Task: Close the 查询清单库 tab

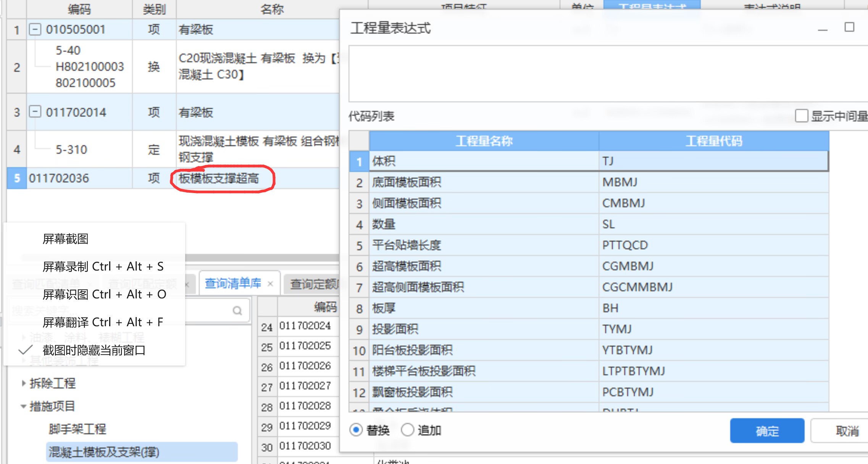Action: pyautogui.click(x=270, y=284)
